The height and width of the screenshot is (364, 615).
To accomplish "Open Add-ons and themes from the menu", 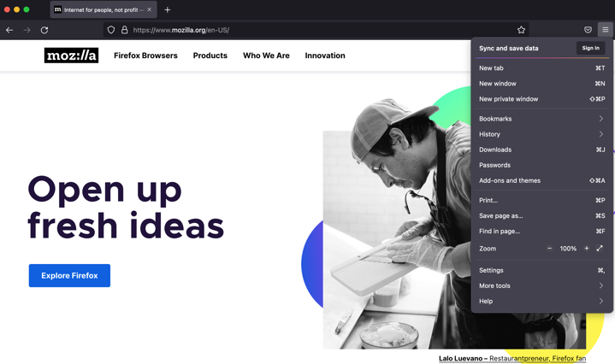I will point(541,180).
